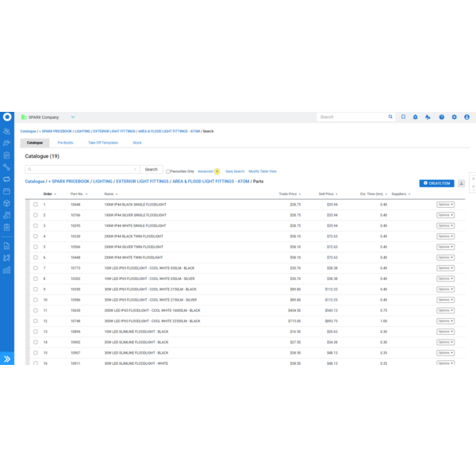The width and height of the screenshot is (476, 476).
Task: Expand sidebar with double-chevron icon
Action: (x=7, y=359)
